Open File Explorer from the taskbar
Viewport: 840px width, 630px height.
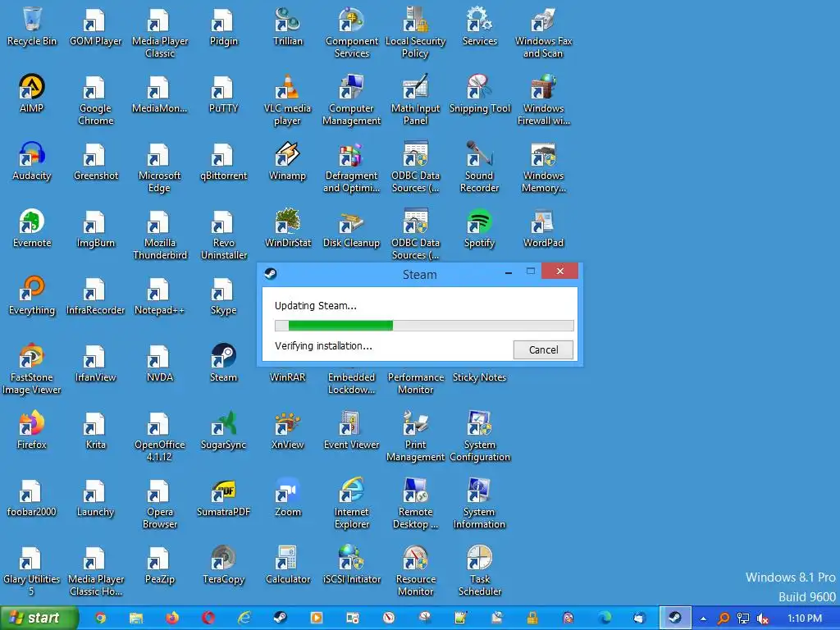pyautogui.click(x=136, y=619)
